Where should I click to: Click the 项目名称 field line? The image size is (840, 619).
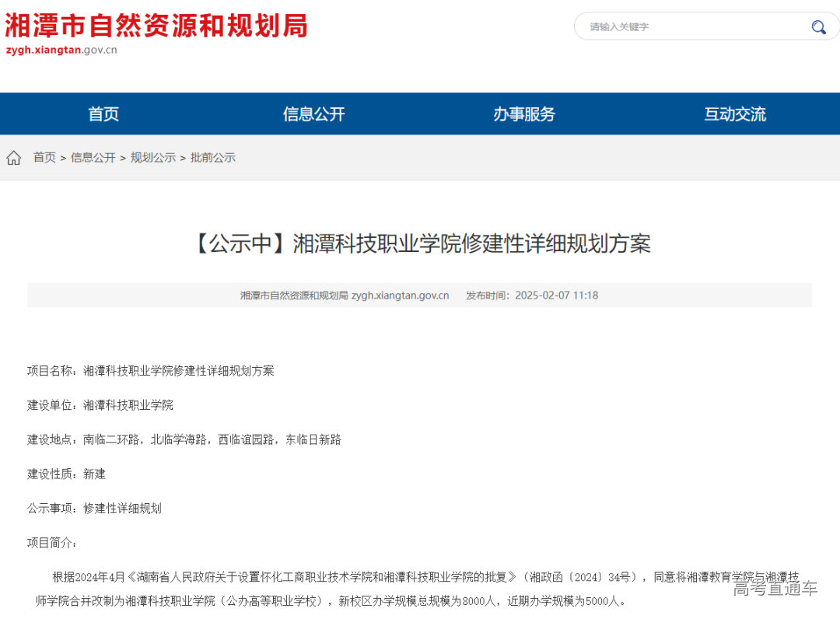[x=149, y=371]
